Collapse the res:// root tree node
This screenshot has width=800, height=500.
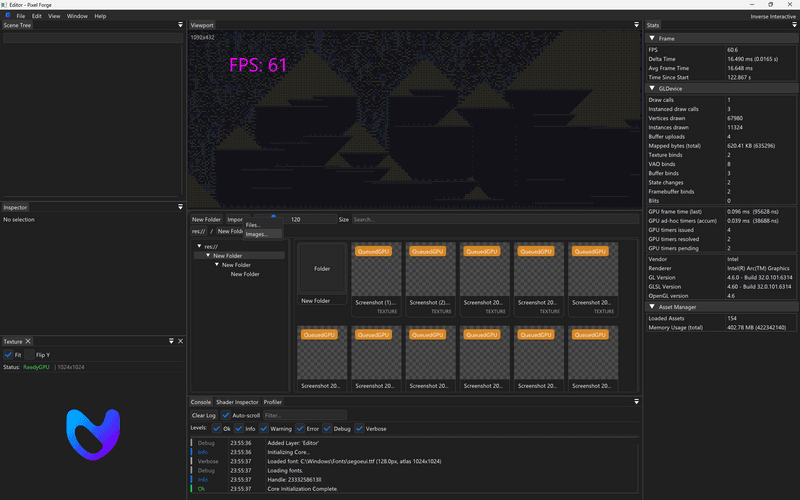click(x=199, y=246)
